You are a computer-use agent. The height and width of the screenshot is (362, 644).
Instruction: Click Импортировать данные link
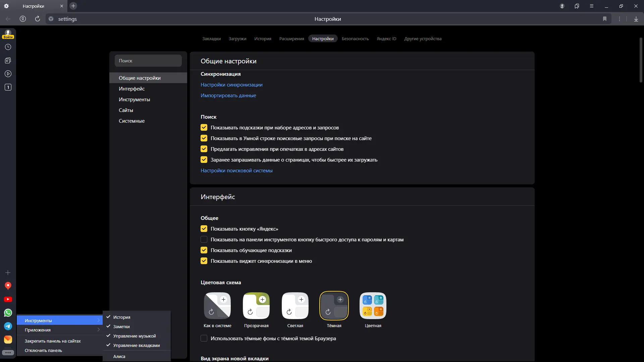[228, 95]
